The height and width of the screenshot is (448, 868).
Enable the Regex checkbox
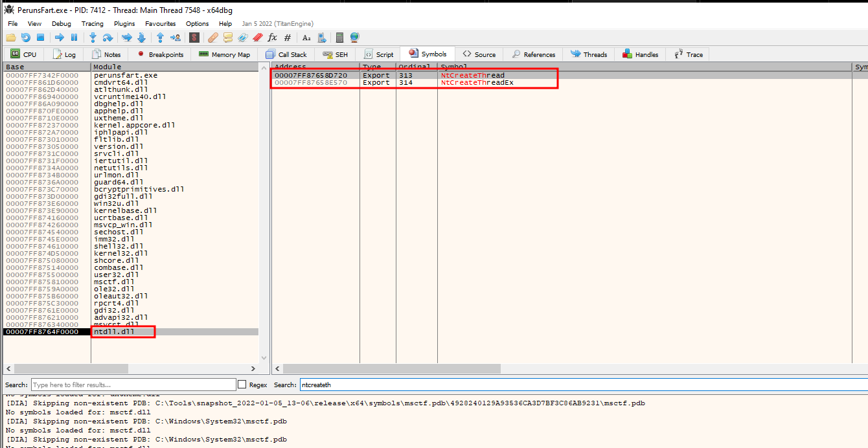coord(242,385)
